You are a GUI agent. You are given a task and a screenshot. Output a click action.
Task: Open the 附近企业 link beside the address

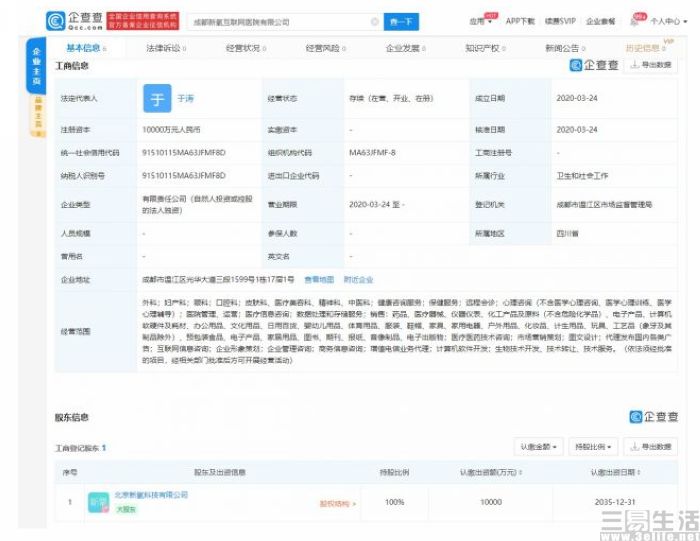(358, 280)
